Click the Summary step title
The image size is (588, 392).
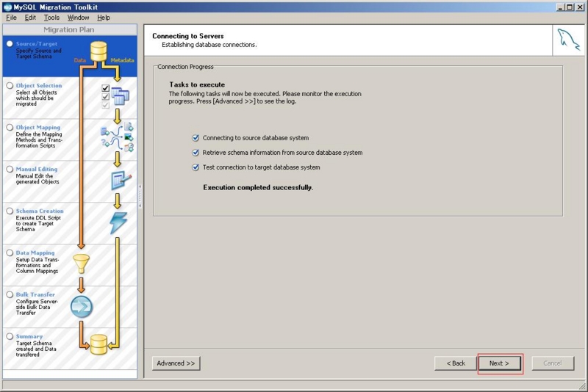pos(29,337)
